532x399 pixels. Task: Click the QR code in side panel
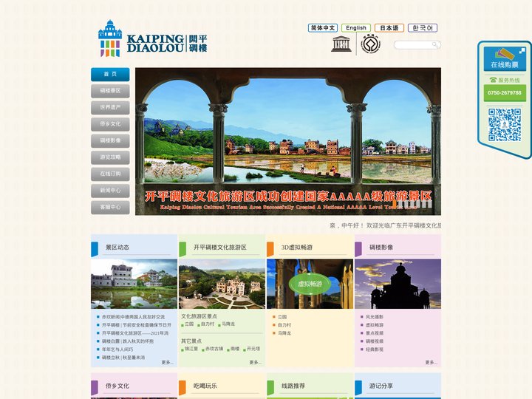505,125
